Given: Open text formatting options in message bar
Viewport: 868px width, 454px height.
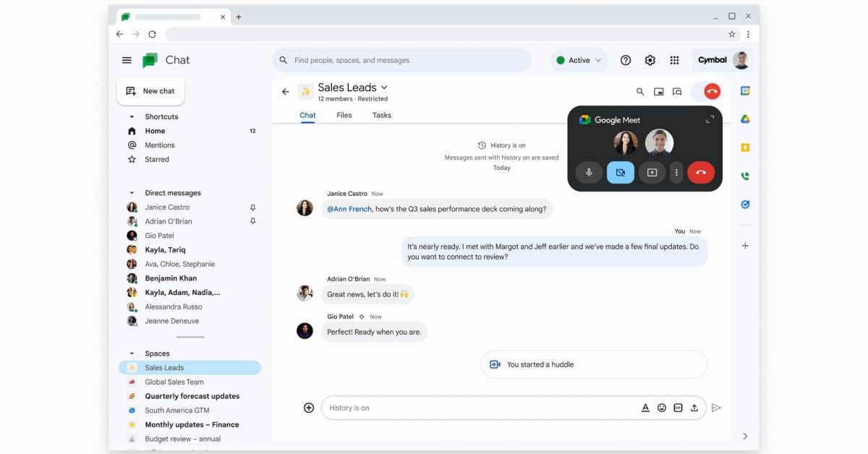Looking at the screenshot, I should pyautogui.click(x=645, y=407).
